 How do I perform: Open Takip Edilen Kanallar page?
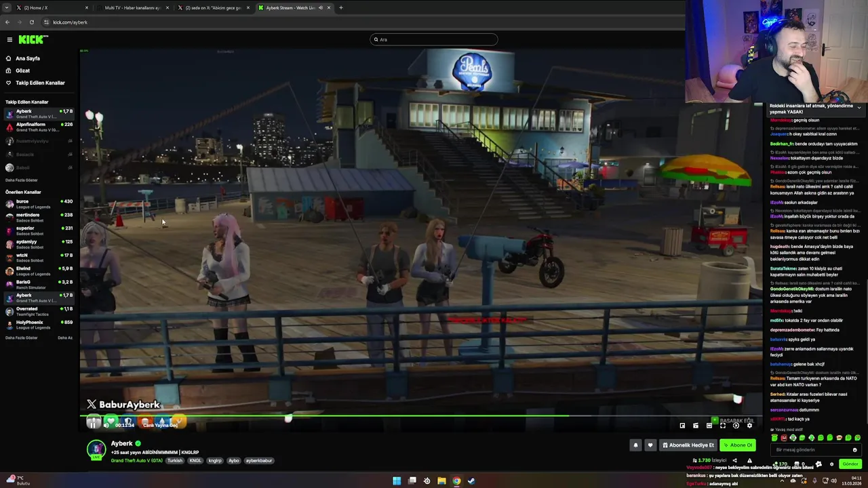(x=40, y=83)
